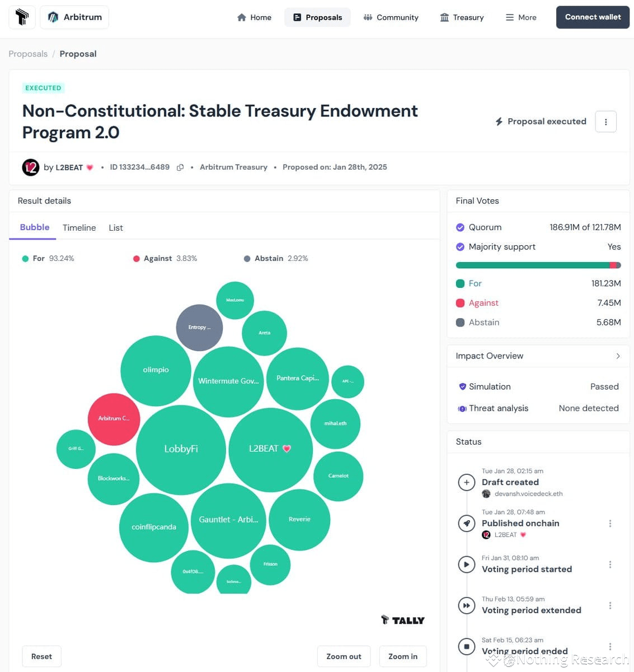Click the green For legend dot
The width and height of the screenshot is (634, 672).
pyautogui.click(x=25, y=259)
